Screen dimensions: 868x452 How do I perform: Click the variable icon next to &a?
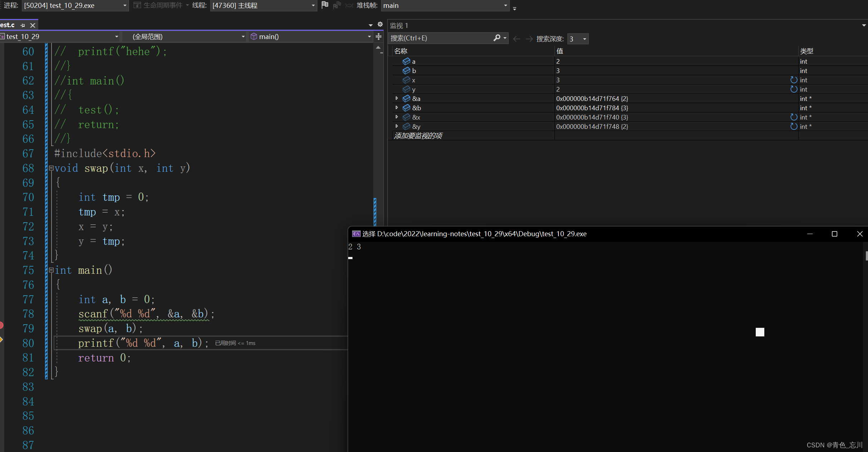pyautogui.click(x=406, y=98)
